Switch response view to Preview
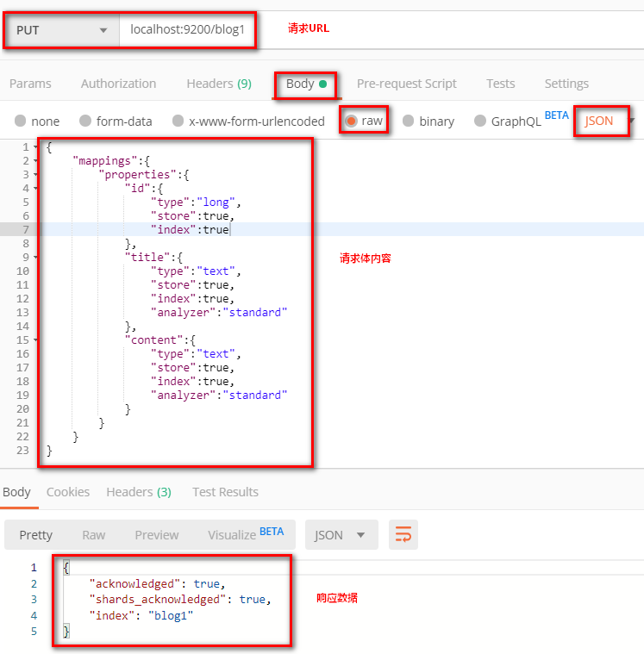Screen dimensions: 644x654 [x=157, y=535]
